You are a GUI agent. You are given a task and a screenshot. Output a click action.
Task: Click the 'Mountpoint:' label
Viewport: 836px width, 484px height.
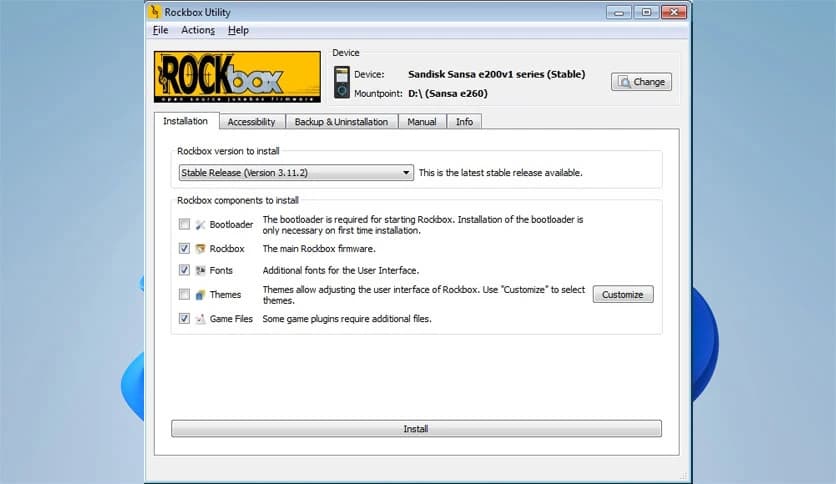pyautogui.click(x=378, y=93)
